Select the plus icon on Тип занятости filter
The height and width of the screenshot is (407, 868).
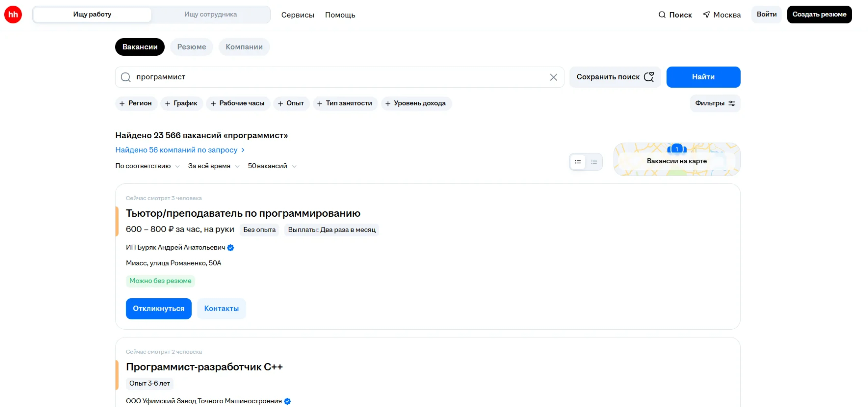[320, 104]
